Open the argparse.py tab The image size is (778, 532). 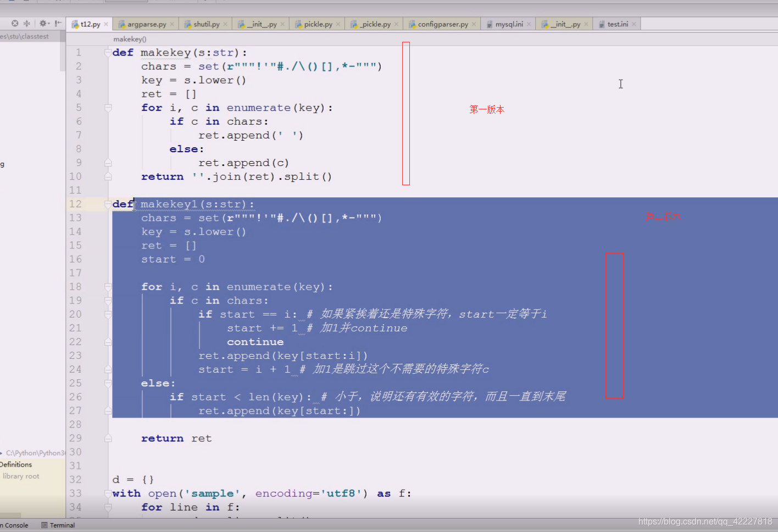[146, 24]
